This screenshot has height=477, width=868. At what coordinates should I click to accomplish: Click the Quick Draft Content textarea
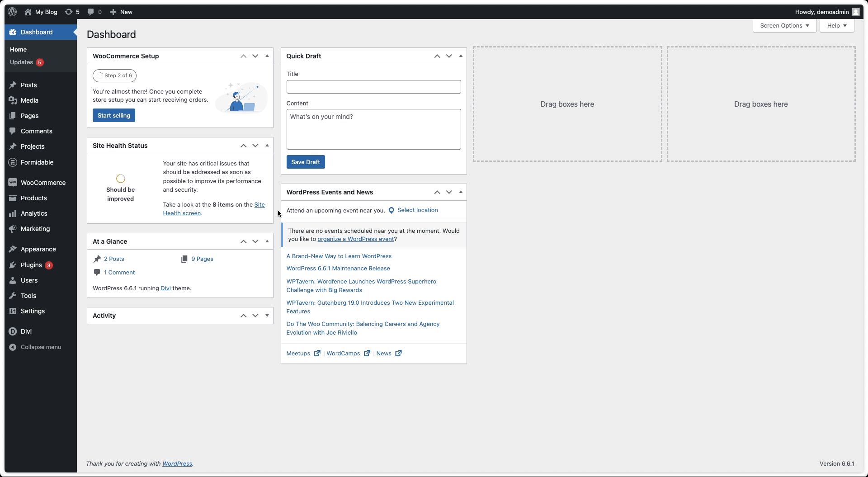tap(374, 129)
